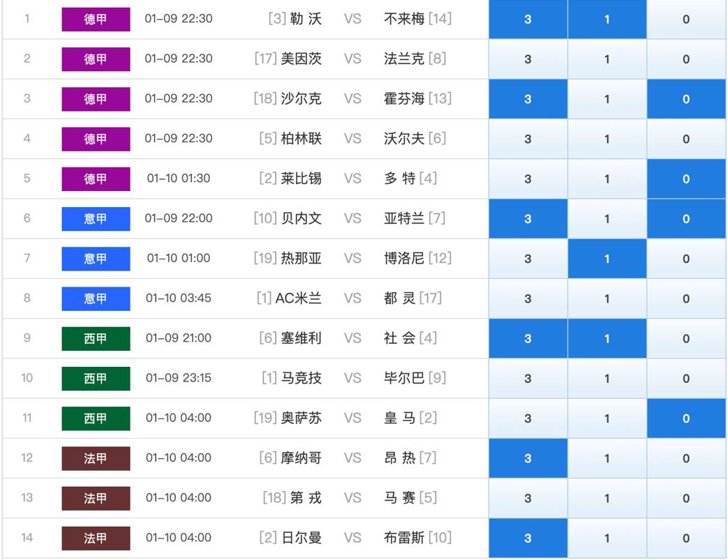Select the 0 option for 第戎 vs 马赛
Image resolution: width=728 pixels, height=560 pixels.
pos(686,498)
